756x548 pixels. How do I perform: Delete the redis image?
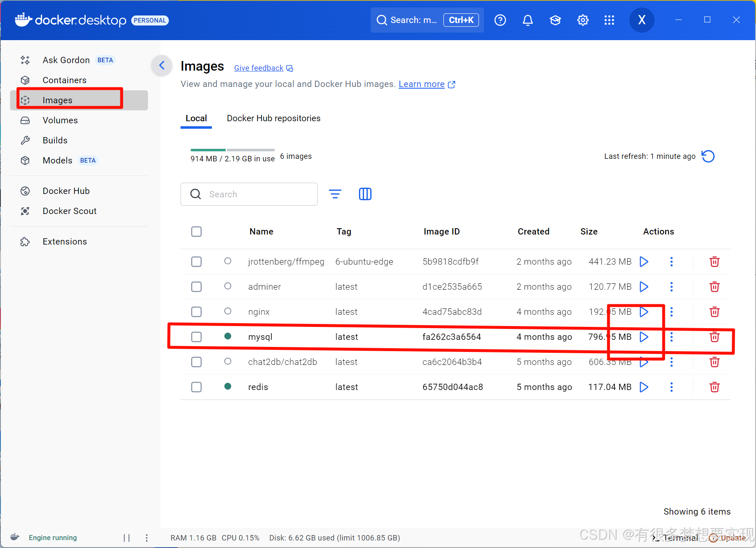[714, 387]
